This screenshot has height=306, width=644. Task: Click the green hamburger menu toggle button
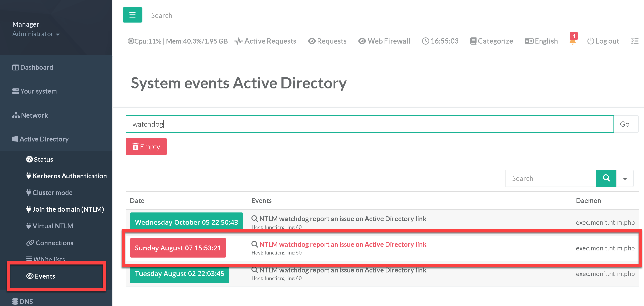click(132, 15)
